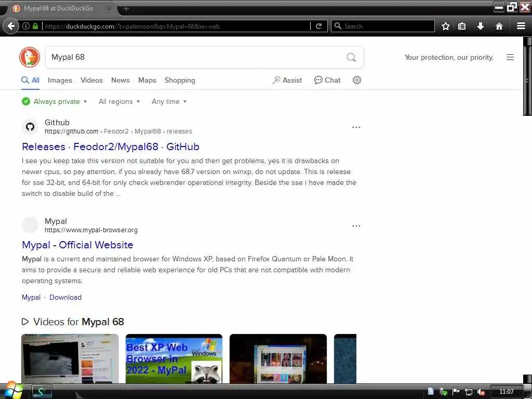Switch to Videos tab
532x399 pixels.
(x=91, y=81)
